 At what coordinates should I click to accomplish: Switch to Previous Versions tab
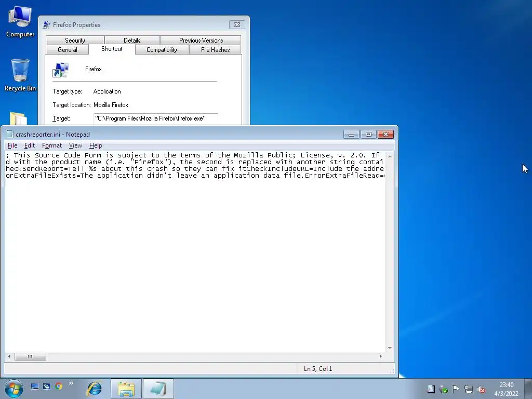tap(201, 41)
